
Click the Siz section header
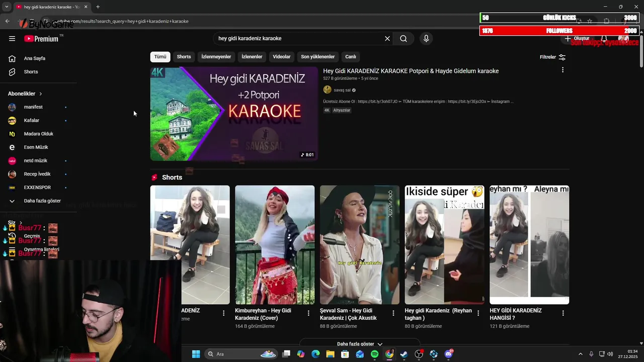pos(15,223)
